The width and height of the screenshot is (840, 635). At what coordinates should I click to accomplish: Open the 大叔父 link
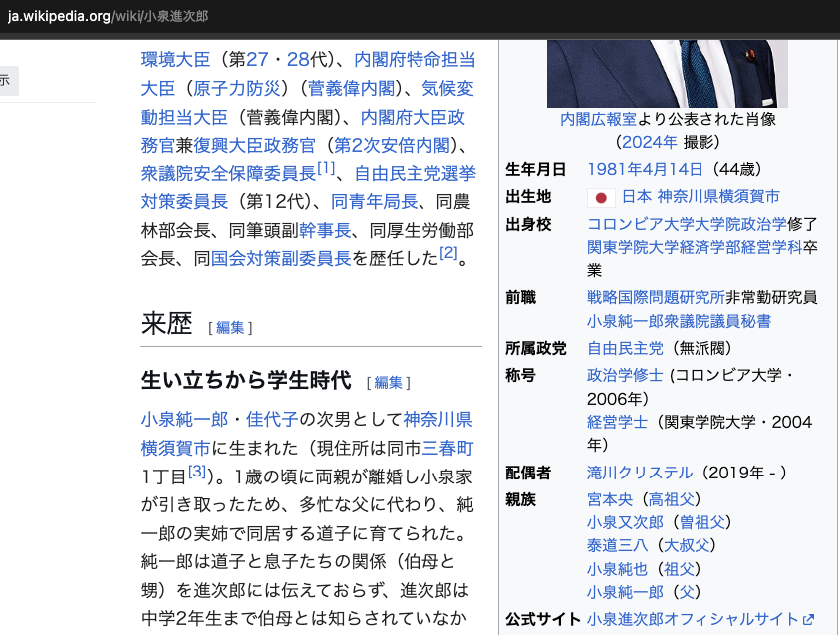687,545
